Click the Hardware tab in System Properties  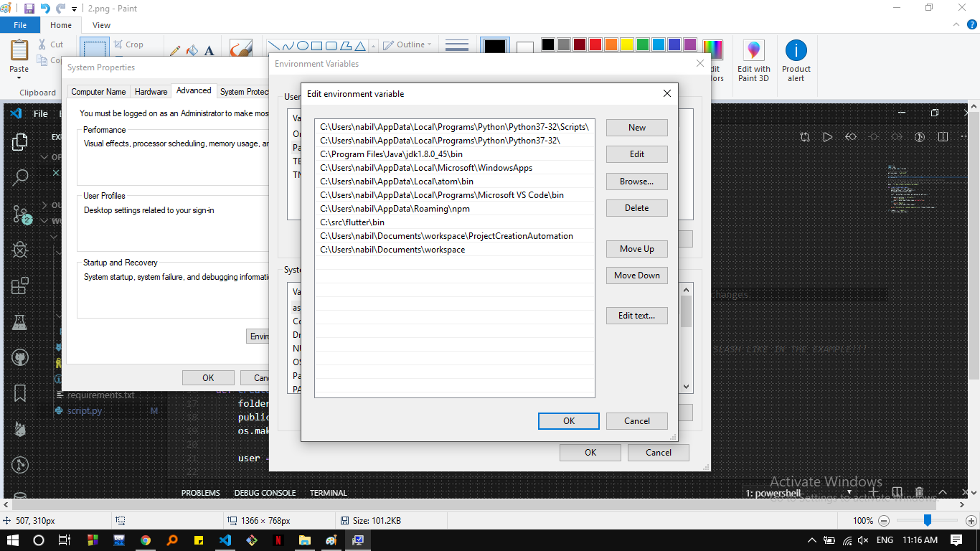[151, 92]
